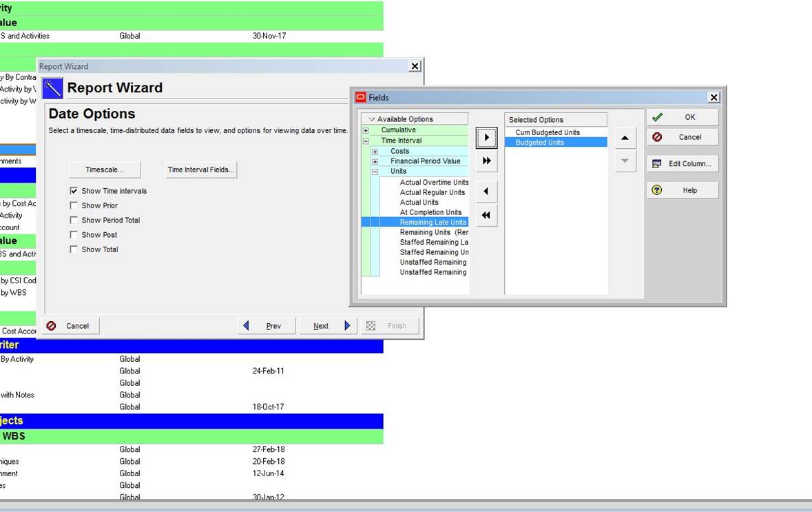
Task: Click the single right arrow to add field
Action: pos(486,138)
